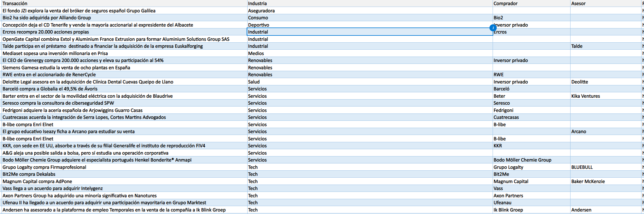
Task: Click the transaction cell about fondo JZI and Grupo Galilea
Action: (124, 11)
